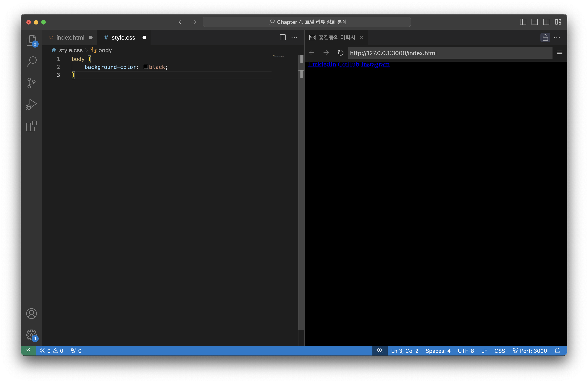Click the black color swatch in code
588x383 pixels.
pyautogui.click(x=146, y=67)
